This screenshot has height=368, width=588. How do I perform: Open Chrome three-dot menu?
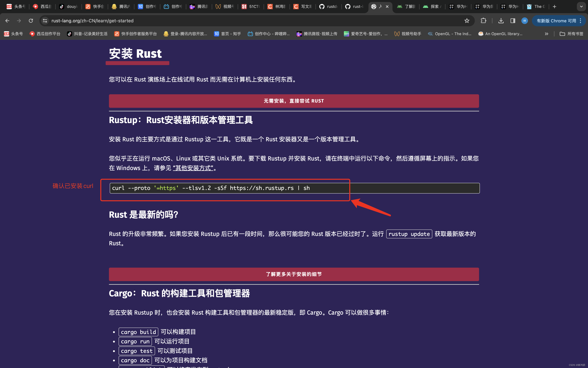pos(581,21)
